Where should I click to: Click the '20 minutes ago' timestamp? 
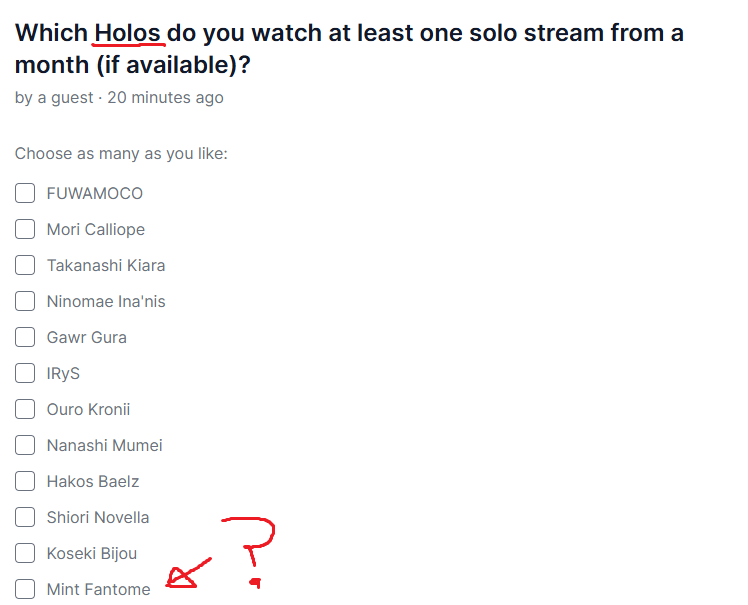tap(165, 97)
